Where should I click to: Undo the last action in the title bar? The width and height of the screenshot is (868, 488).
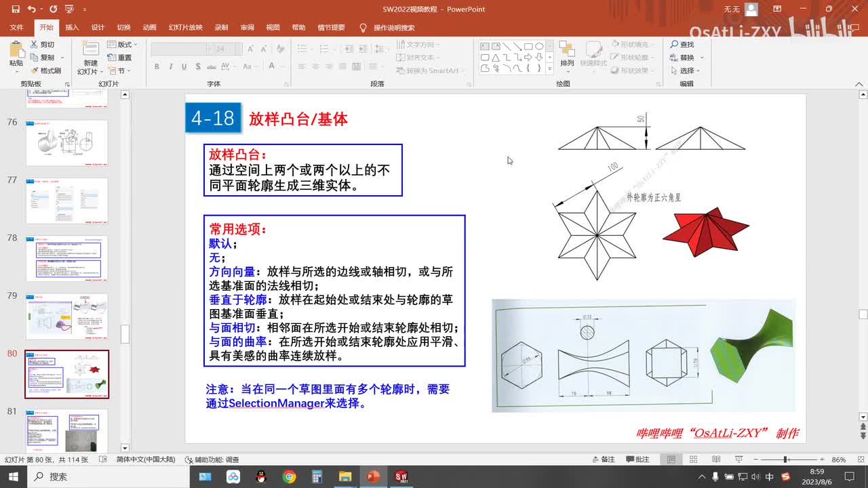pyautogui.click(x=32, y=9)
